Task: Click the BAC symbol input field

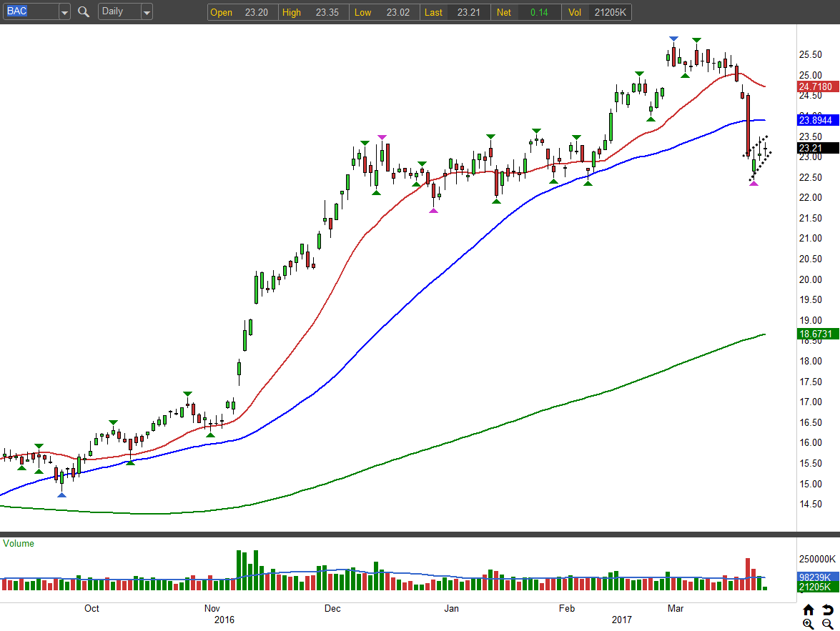Action: click(31, 11)
